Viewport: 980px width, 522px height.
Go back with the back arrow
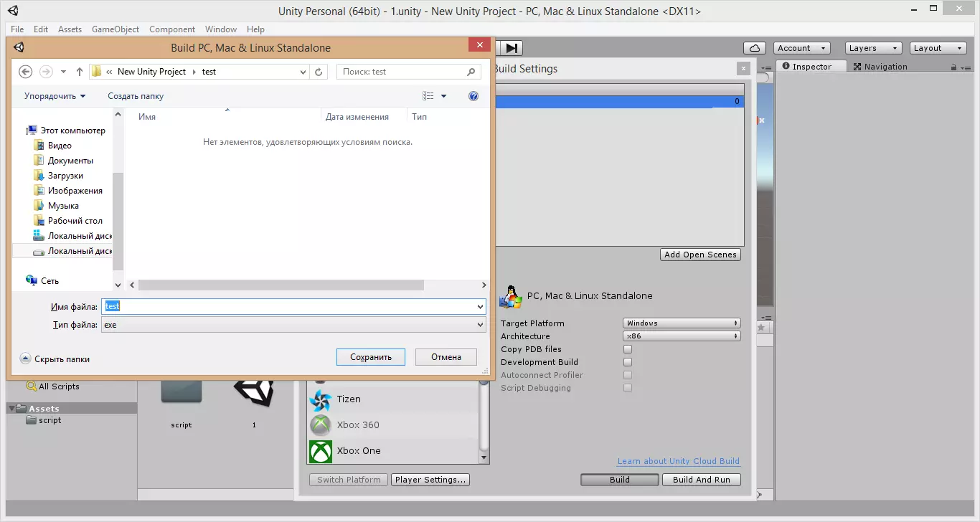click(x=25, y=72)
